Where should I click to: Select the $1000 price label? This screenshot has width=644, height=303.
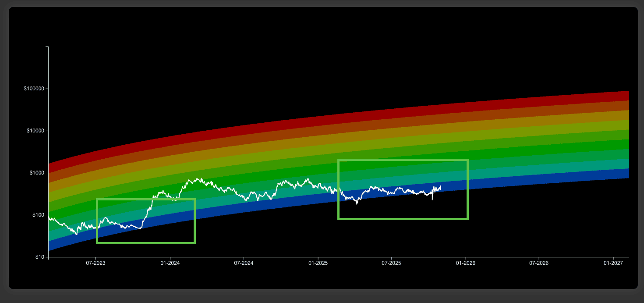pos(38,173)
